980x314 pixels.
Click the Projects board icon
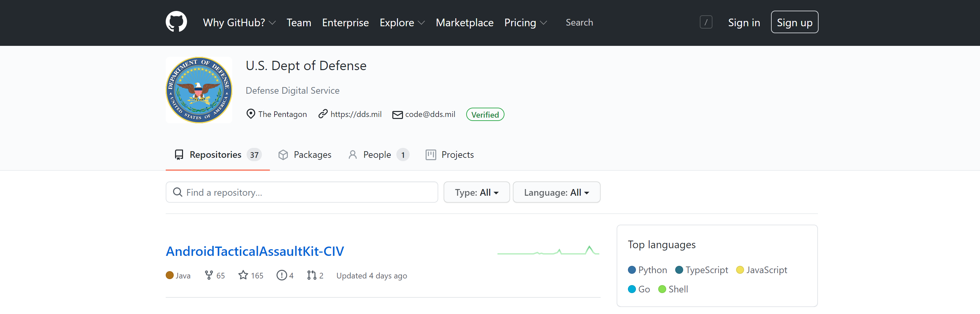431,155
